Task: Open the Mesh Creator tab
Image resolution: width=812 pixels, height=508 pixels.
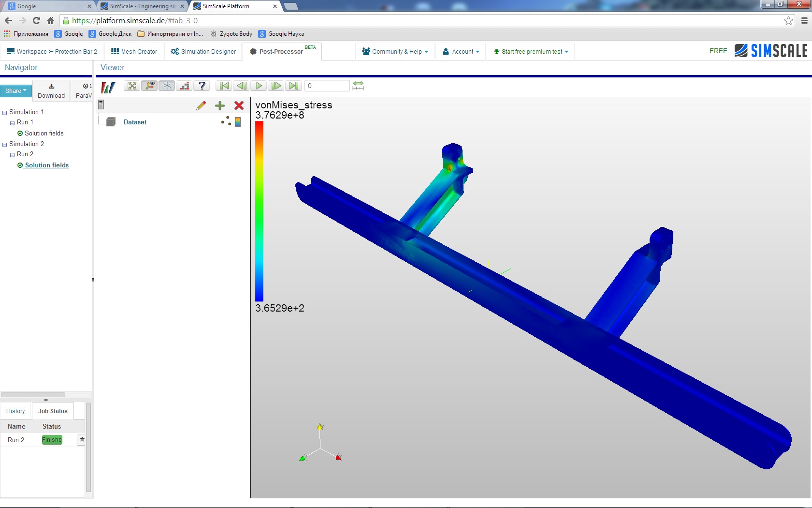Action: click(134, 51)
